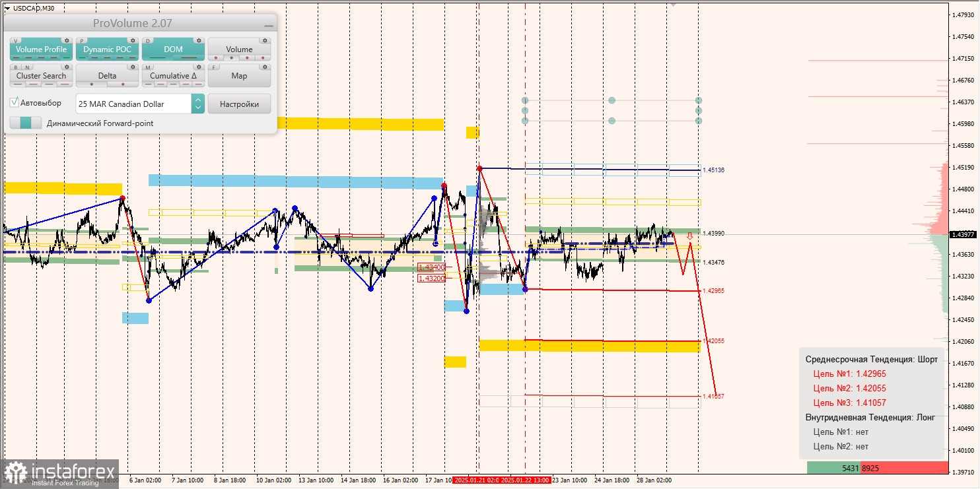Open the Настройки settings button
980x489 pixels.
pos(239,104)
